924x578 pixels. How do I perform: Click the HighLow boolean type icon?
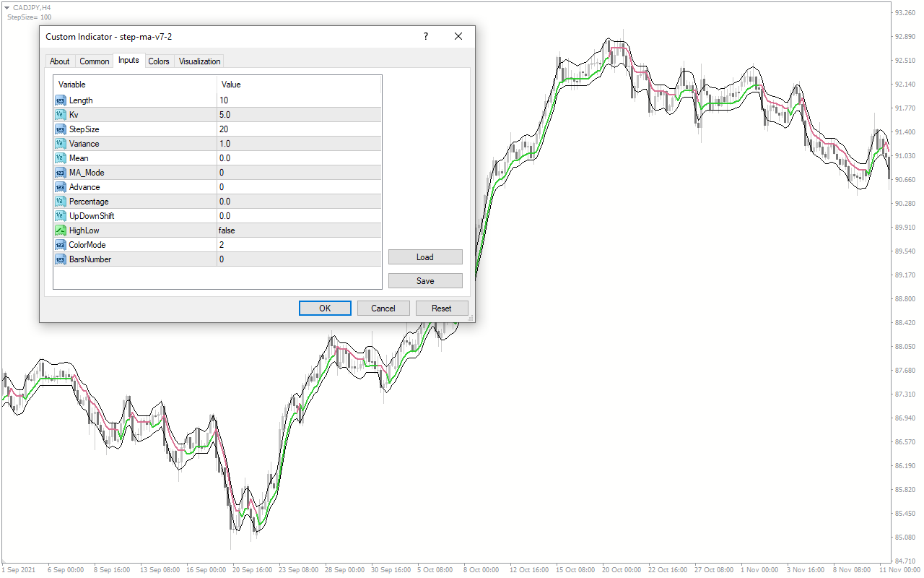tap(60, 230)
